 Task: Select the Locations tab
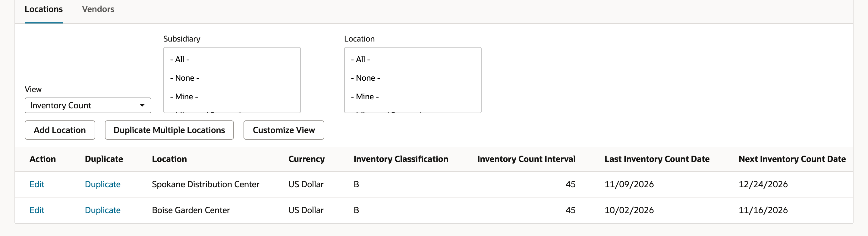point(43,9)
